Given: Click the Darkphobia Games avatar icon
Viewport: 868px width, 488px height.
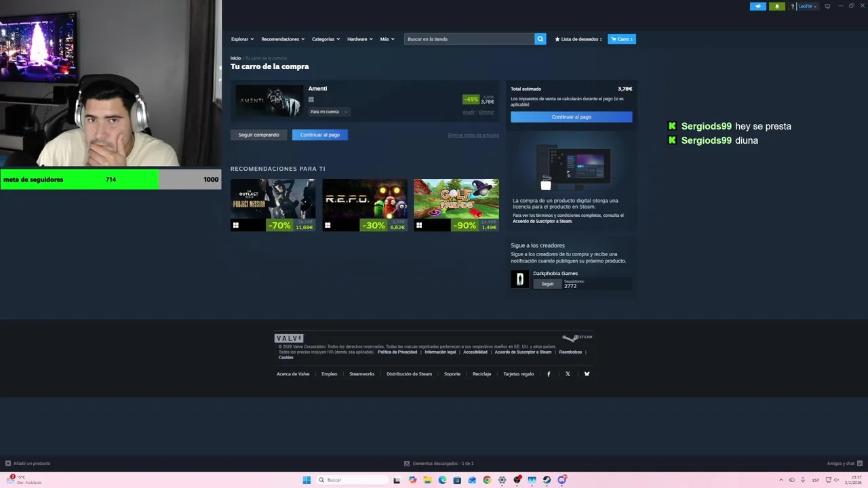Looking at the screenshot, I should (x=519, y=279).
